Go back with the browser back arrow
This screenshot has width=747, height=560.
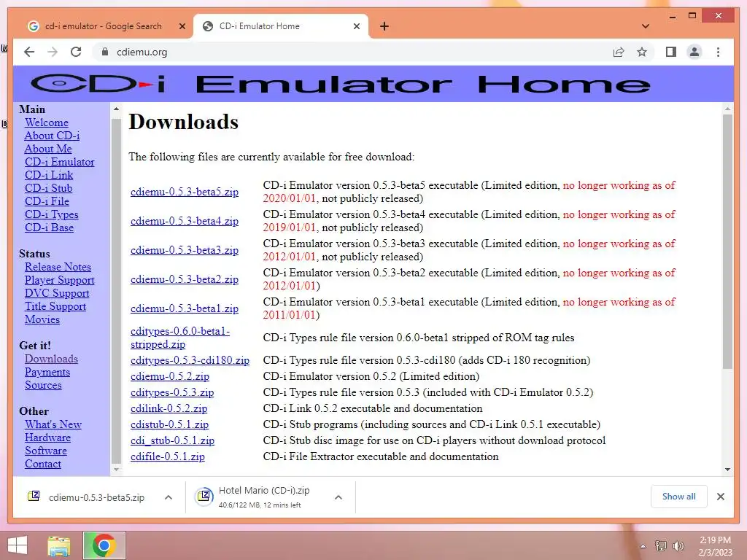[x=29, y=52]
